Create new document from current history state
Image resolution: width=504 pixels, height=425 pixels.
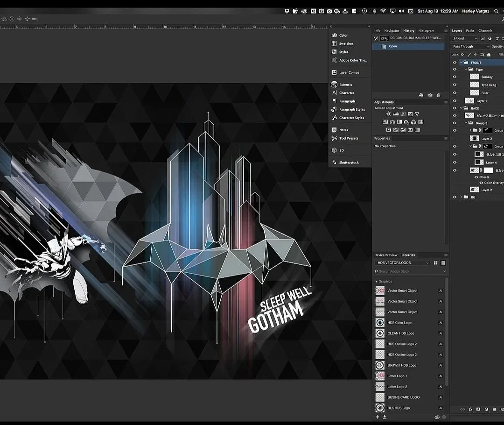(x=421, y=95)
